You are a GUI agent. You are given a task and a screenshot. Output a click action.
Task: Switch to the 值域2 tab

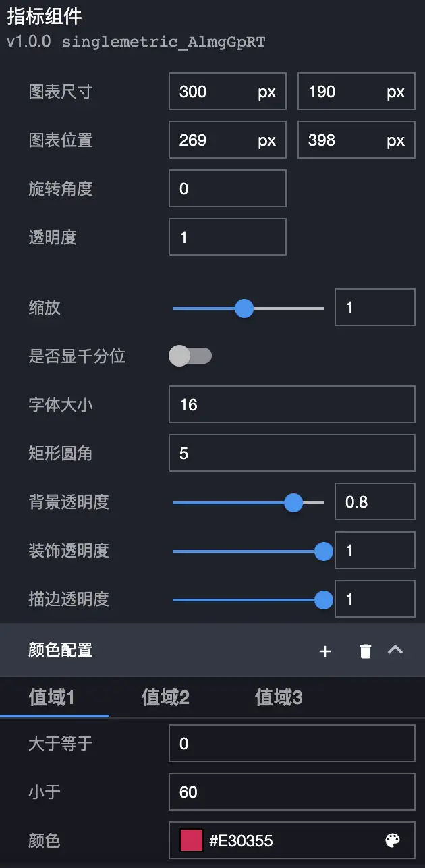coord(165,697)
